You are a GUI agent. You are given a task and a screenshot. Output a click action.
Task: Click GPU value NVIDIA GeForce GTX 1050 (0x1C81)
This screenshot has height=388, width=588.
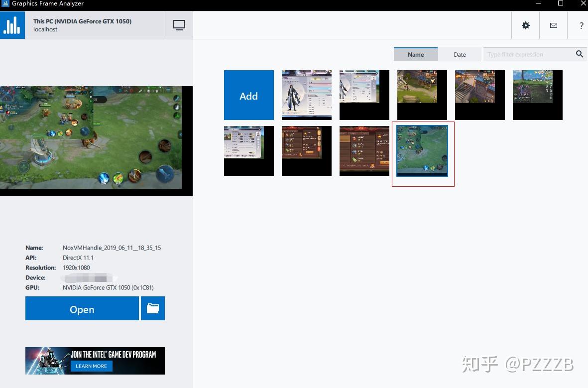(108, 287)
